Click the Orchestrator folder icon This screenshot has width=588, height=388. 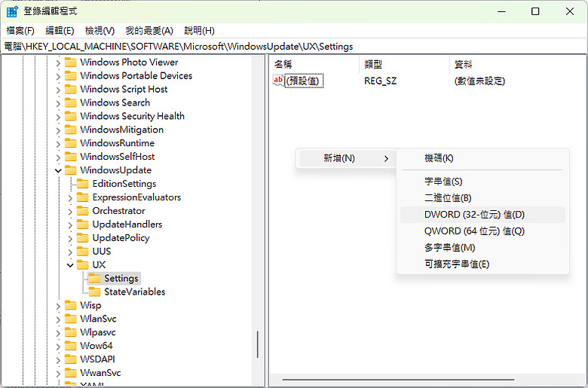(82, 211)
